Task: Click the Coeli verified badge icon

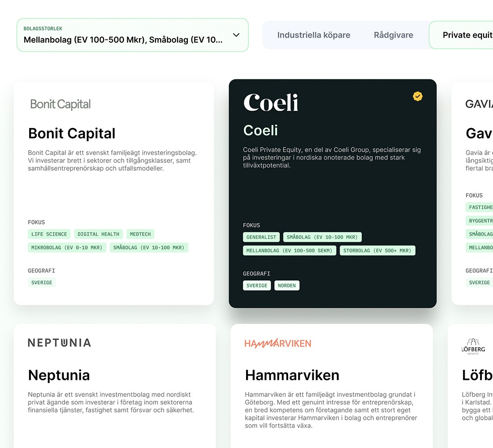Action: (x=418, y=96)
